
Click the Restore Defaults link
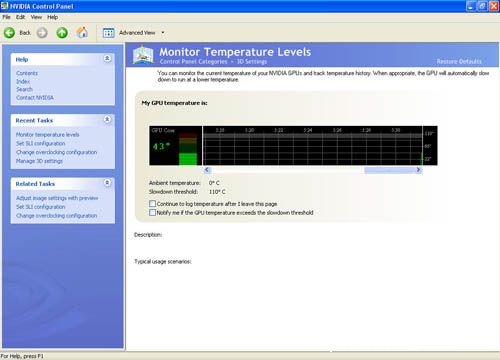coord(459,61)
